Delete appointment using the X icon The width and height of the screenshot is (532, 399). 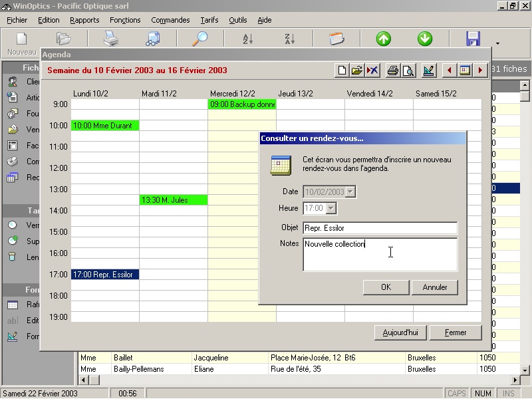(372, 70)
